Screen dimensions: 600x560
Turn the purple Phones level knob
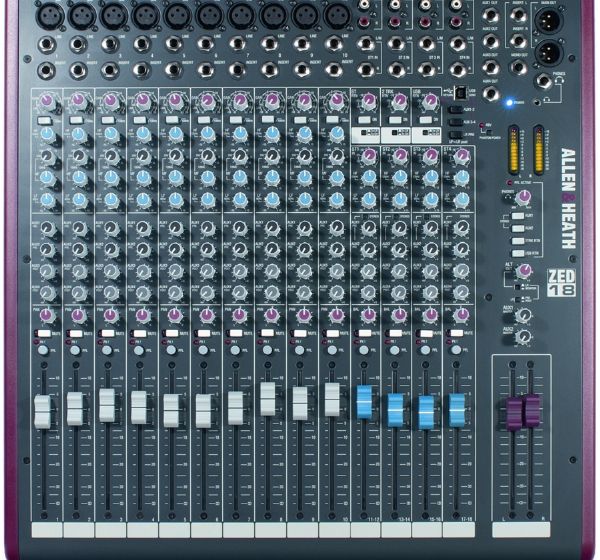tap(523, 197)
